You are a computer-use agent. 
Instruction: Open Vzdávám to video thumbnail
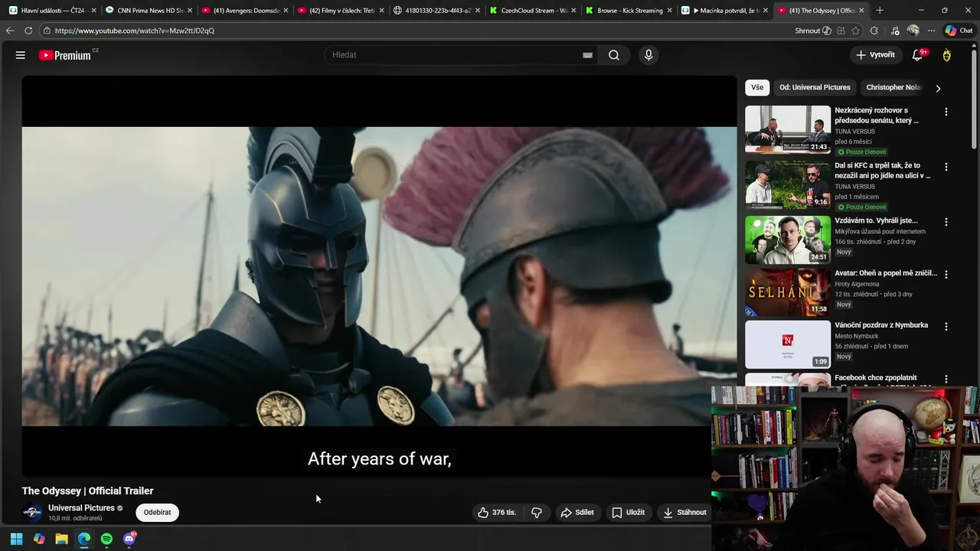(788, 240)
